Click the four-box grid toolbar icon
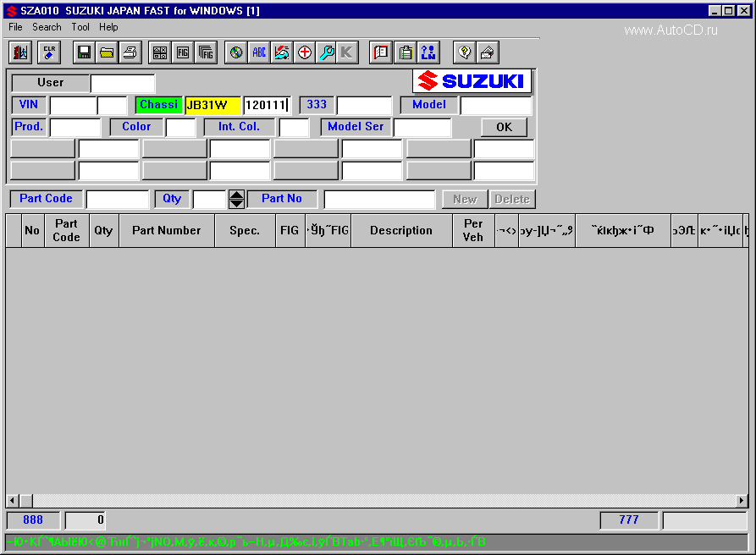Screen dimensions: 756x555 coord(160,52)
